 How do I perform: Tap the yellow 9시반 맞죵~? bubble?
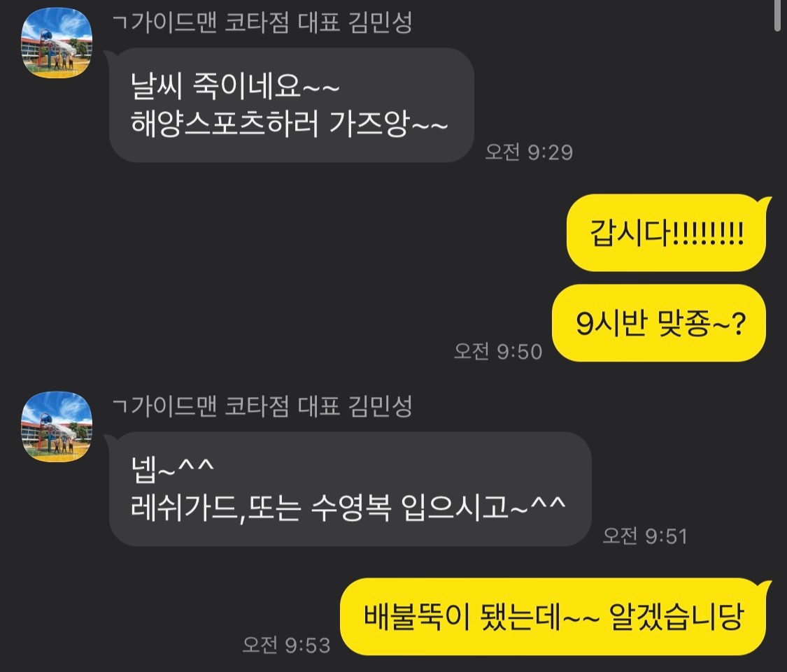(x=659, y=323)
